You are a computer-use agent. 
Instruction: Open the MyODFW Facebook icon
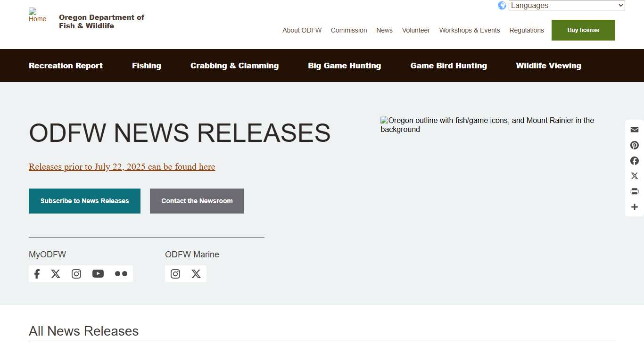coord(37,273)
